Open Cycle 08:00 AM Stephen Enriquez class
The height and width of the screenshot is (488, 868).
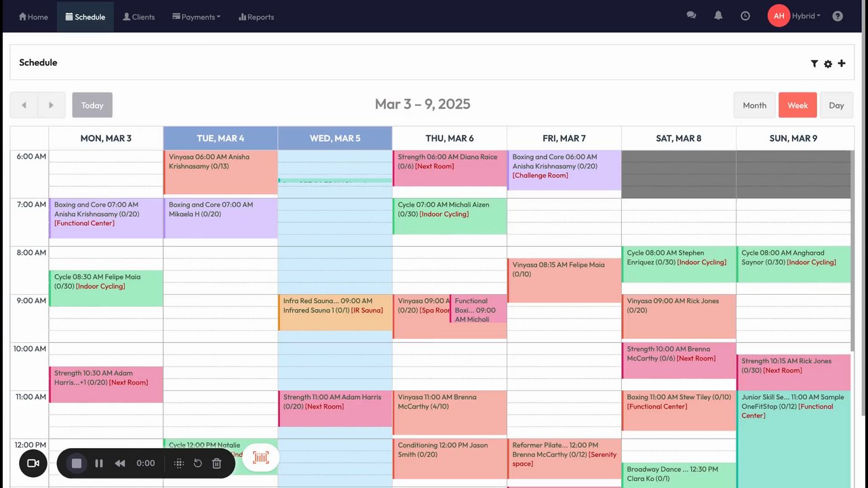679,264
